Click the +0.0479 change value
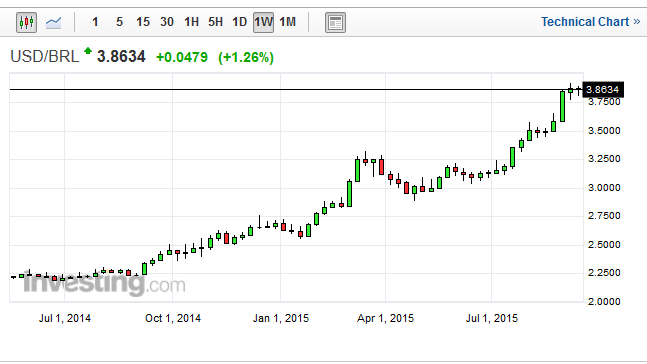Image resolution: width=647 pixels, height=364 pixels. (182, 57)
